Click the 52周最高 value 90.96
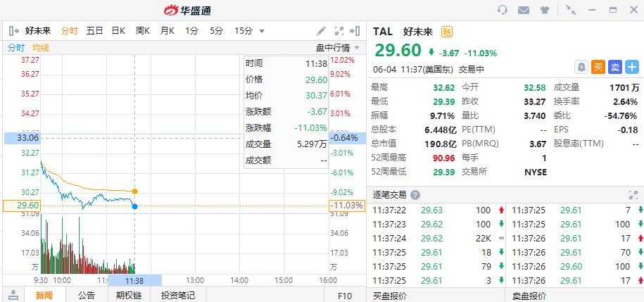644x302 pixels. tap(444, 158)
